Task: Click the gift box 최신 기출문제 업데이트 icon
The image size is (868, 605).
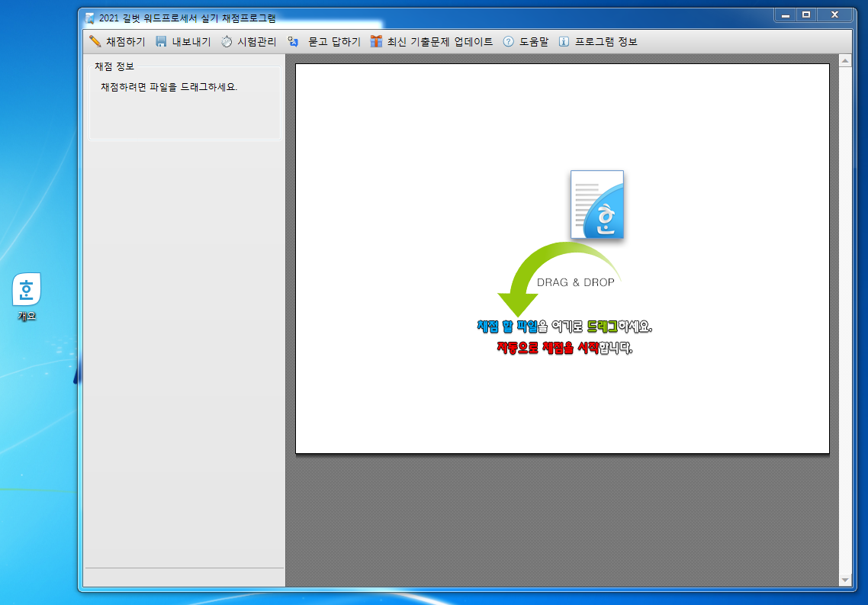Action: pyautogui.click(x=376, y=41)
